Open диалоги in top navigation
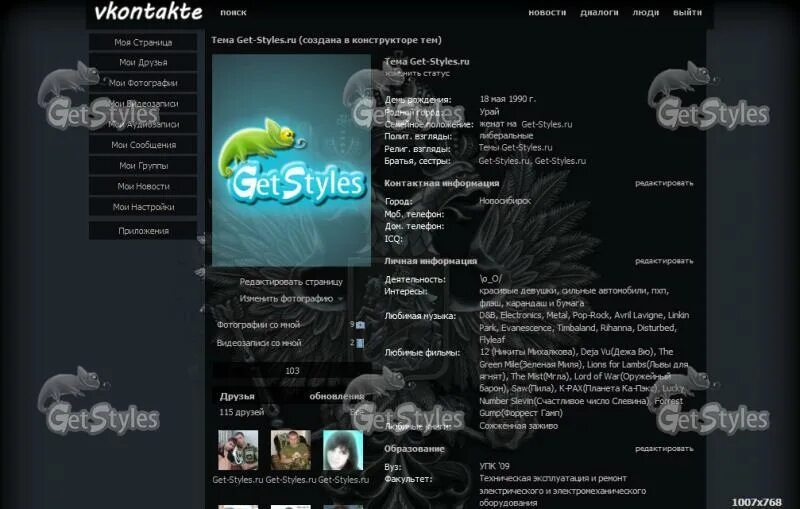800x509 pixels. coord(599,12)
